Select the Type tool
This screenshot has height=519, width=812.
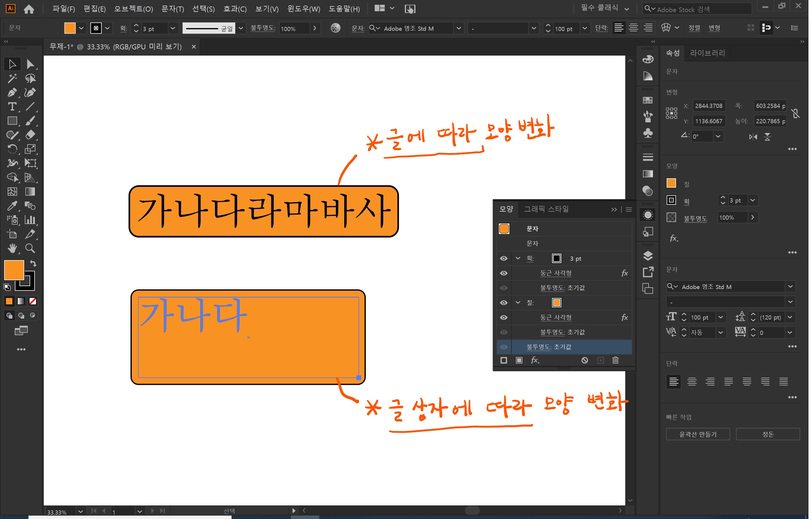[x=12, y=107]
